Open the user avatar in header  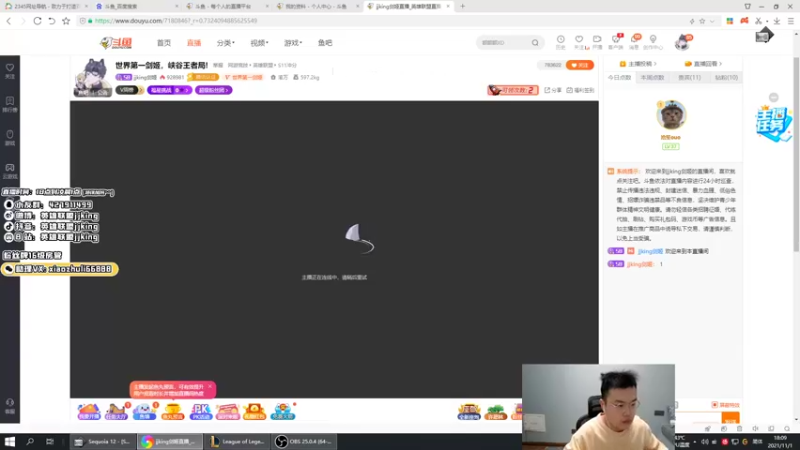(682, 43)
